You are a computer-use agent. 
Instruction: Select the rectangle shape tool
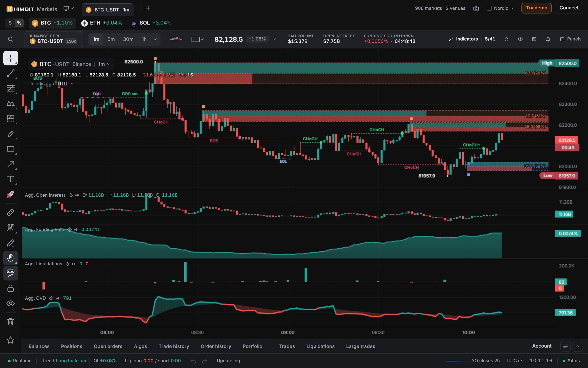click(10, 149)
